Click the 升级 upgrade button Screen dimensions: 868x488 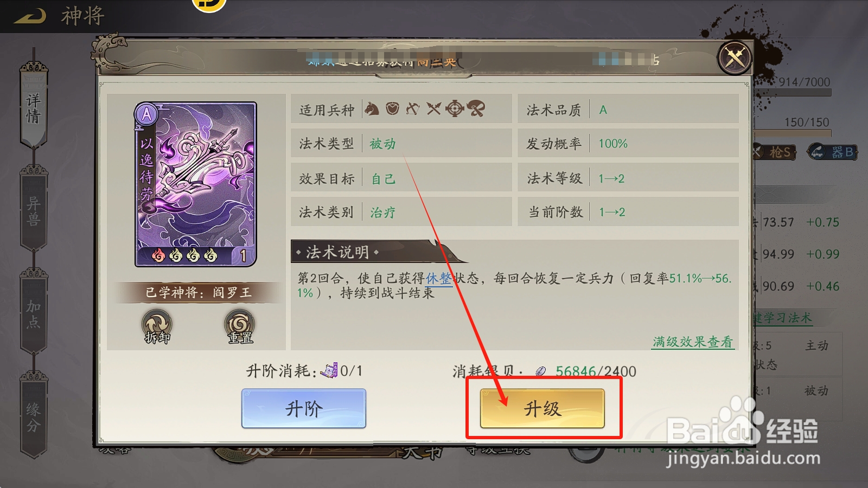coord(542,408)
